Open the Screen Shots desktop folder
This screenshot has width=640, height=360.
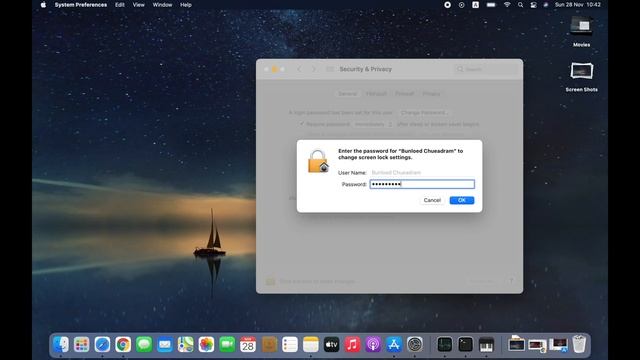pos(581,77)
